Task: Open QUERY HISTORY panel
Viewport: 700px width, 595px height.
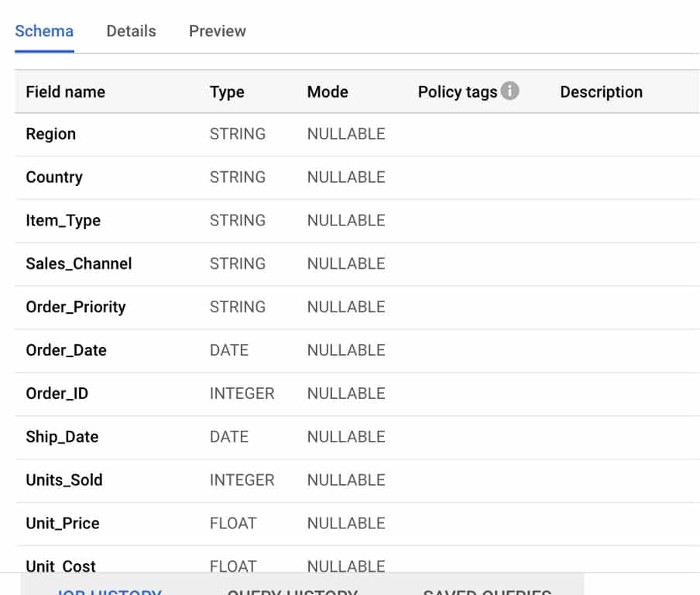Action: (291, 591)
